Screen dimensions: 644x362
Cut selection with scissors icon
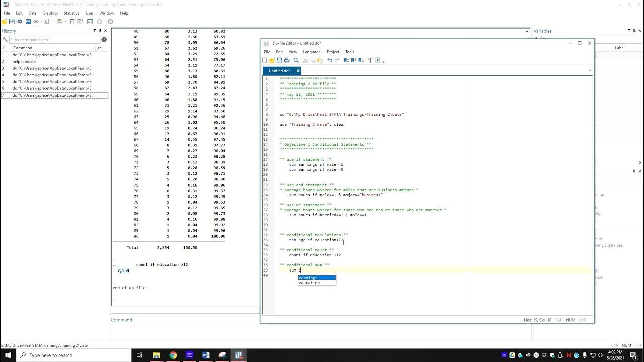305,60
